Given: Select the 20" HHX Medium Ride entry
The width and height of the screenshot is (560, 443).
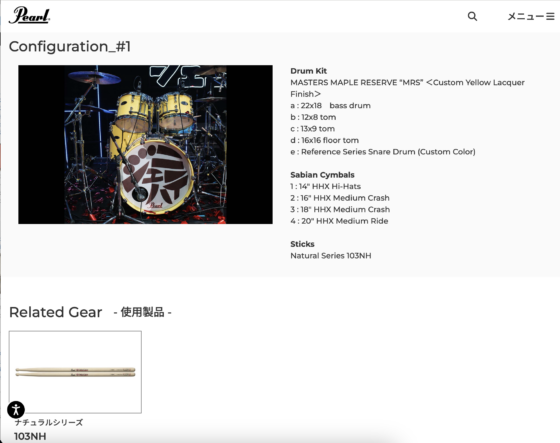Looking at the screenshot, I should (339, 221).
